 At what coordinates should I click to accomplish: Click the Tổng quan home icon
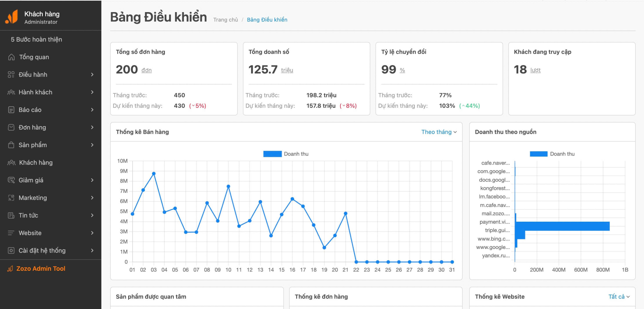(11, 57)
